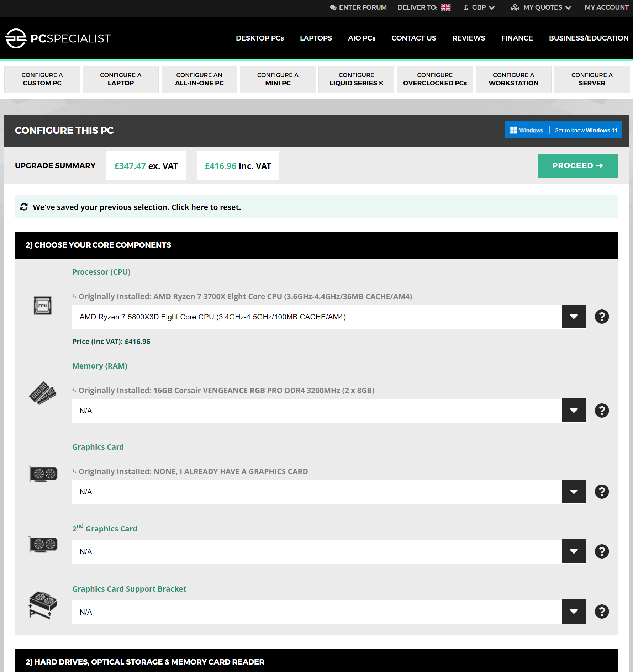Viewport: 633px width, 672px height.
Task: Click the £347.47 ex. VAT price
Action: (x=146, y=166)
